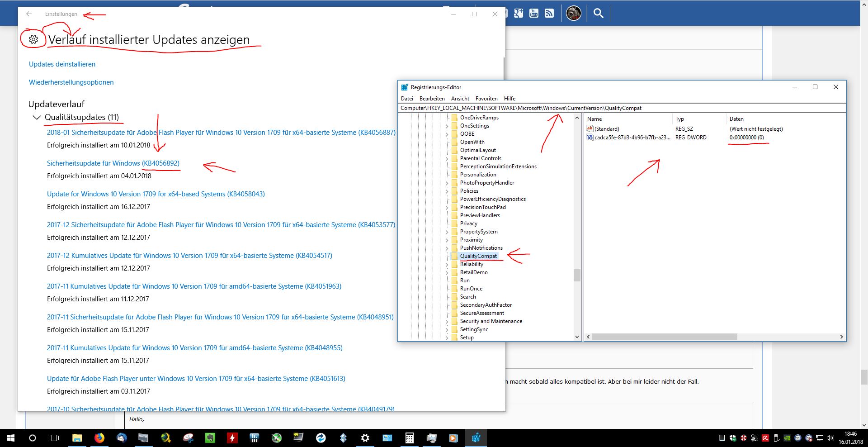Image resolution: width=868 pixels, height=447 pixels.
Task: Open the YouTube icon in the blue header
Action: click(x=534, y=13)
